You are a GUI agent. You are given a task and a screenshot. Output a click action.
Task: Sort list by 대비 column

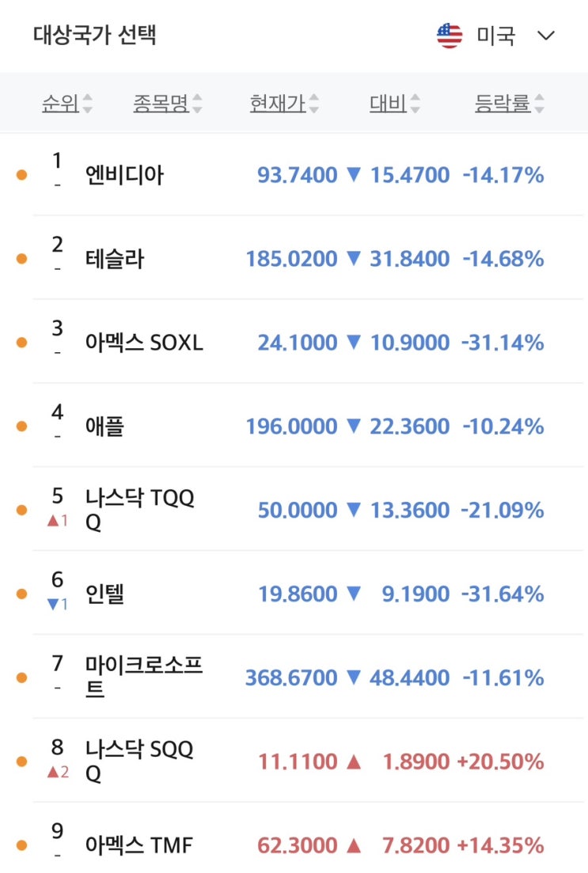pos(388,103)
